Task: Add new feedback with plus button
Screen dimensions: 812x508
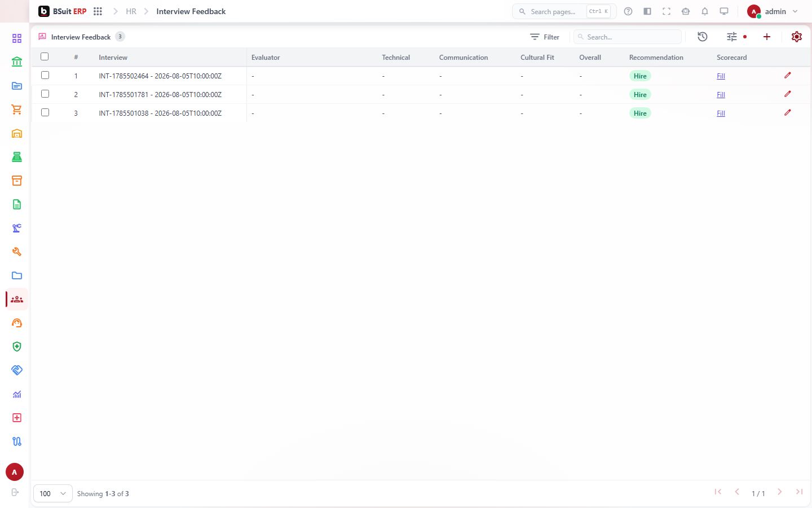Action: pyautogui.click(x=767, y=37)
